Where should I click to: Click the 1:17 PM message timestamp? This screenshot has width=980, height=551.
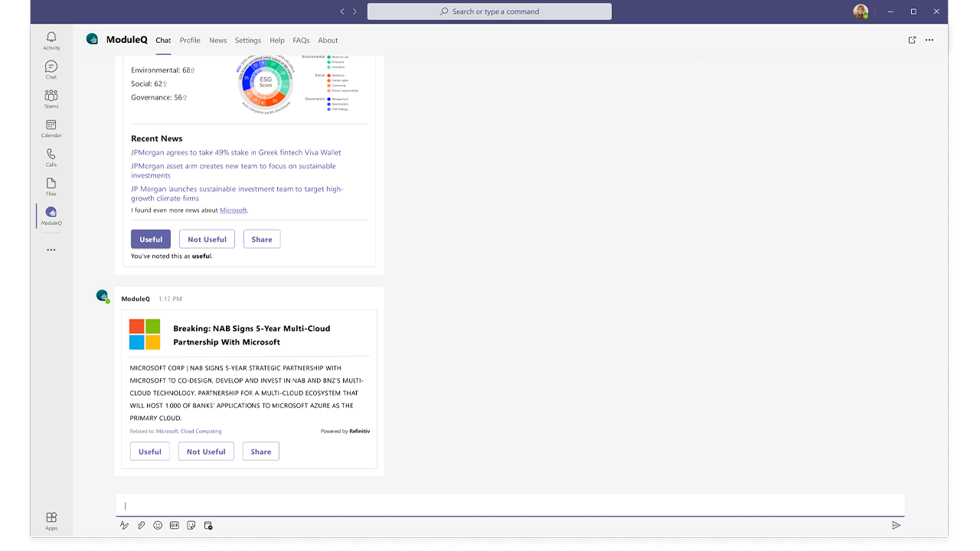(x=170, y=299)
